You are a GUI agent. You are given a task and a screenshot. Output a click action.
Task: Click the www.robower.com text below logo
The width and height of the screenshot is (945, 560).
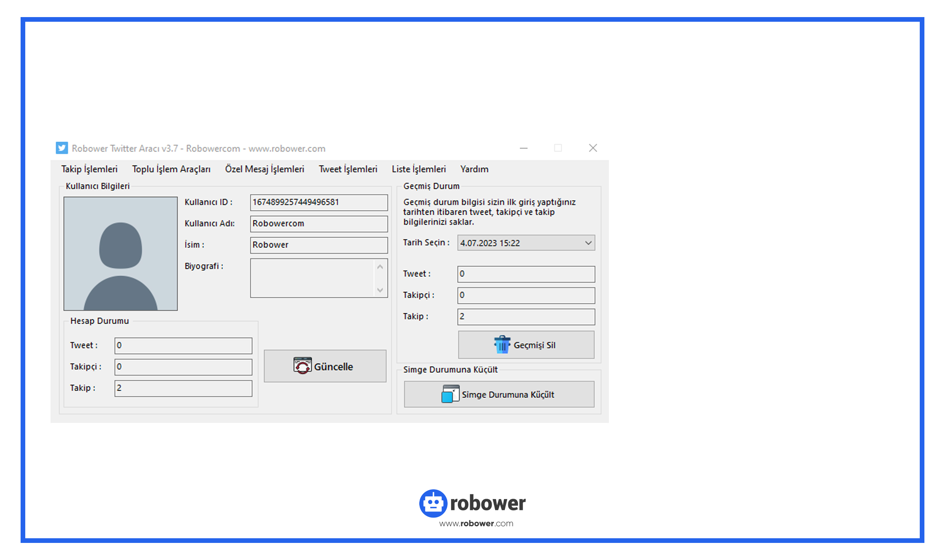click(x=476, y=523)
